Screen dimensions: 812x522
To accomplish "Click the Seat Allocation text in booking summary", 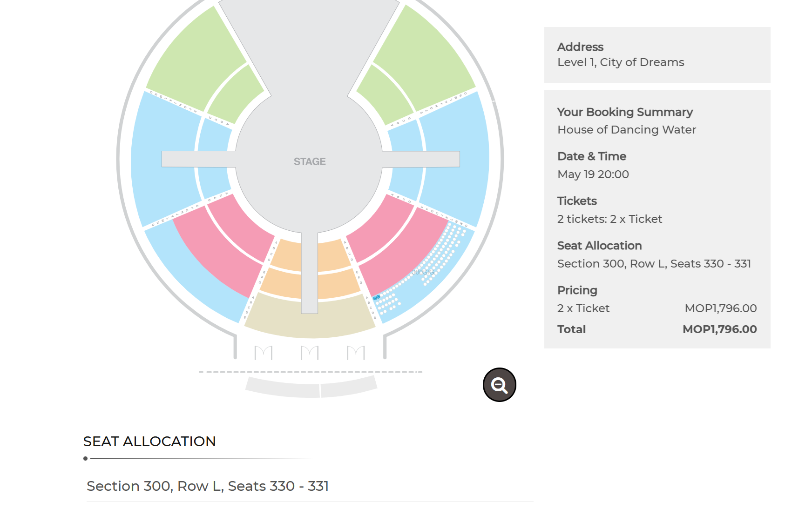I will tap(599, 245).
